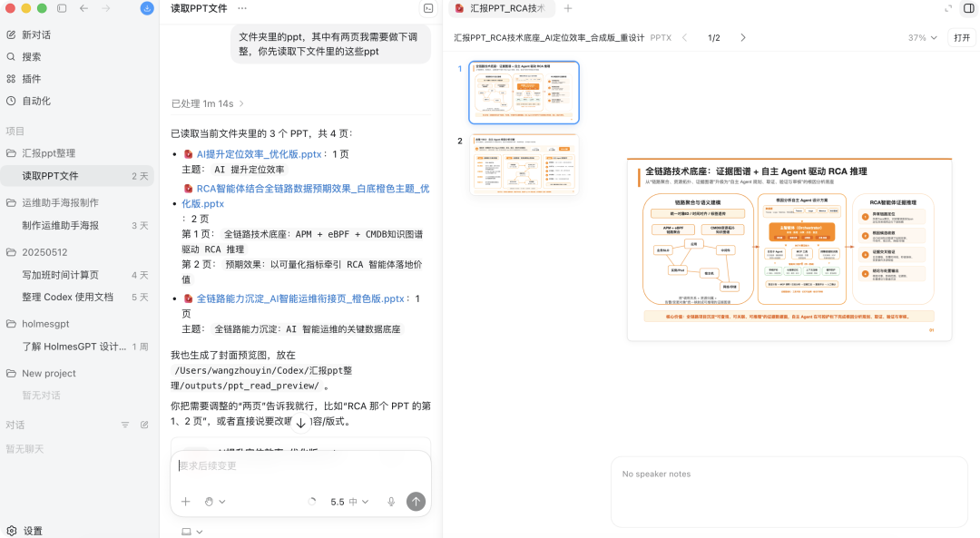
Task: Click the No speaker notes area
Action: [789, 492]
